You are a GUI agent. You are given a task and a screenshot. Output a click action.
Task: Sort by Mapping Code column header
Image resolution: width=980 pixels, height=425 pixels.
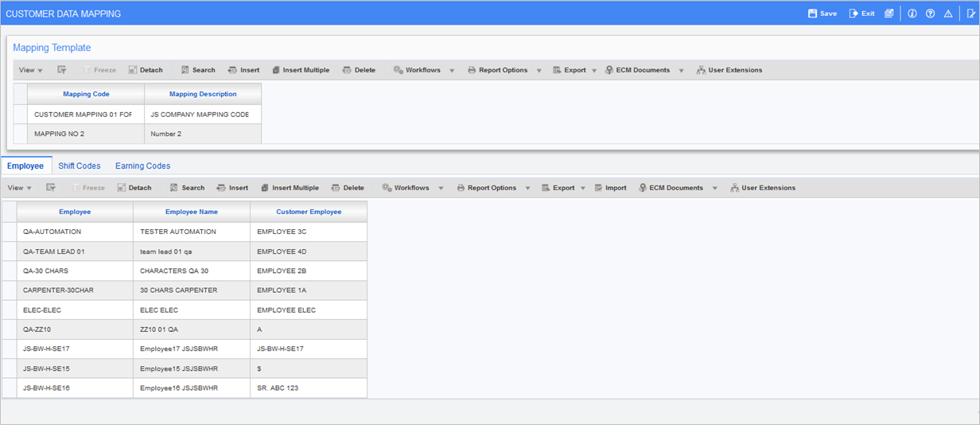(86, 94)
